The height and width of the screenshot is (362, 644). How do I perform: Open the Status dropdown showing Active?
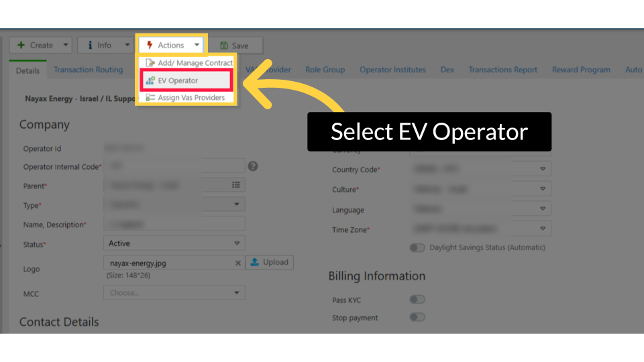coord(174,243)
